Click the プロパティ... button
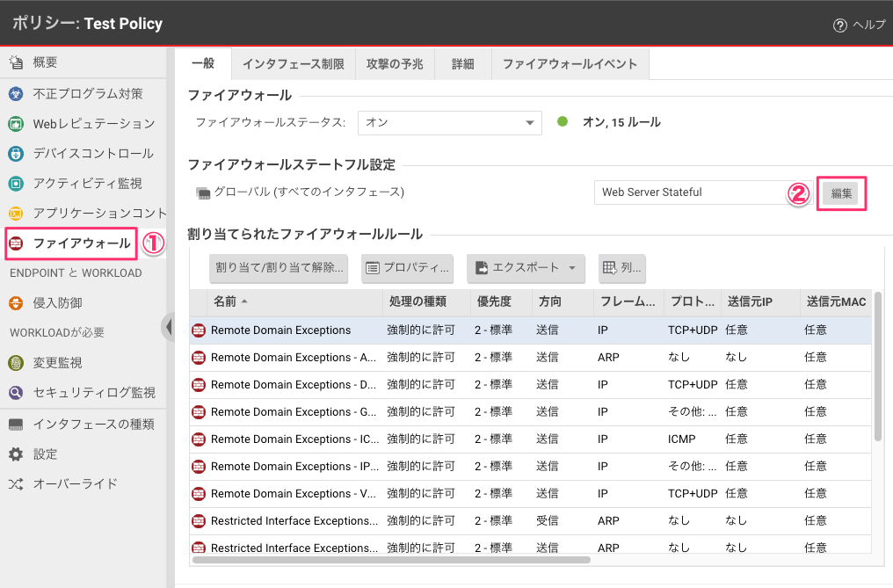Image resolution: width=893 pixels, height=588 pixels. (x=407, y=268)
